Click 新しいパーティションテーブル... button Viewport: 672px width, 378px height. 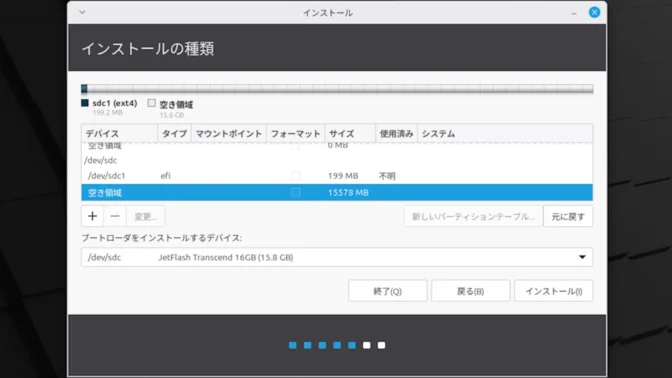point(473,216)
